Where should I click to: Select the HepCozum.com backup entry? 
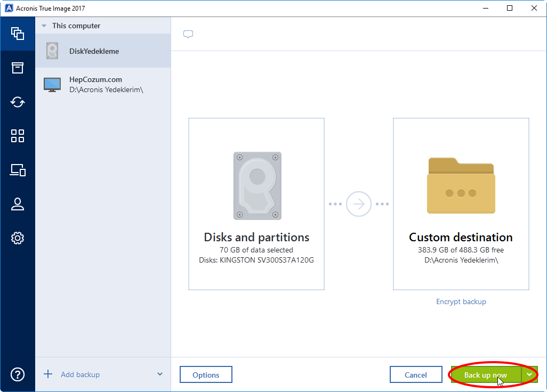(103, 85)
